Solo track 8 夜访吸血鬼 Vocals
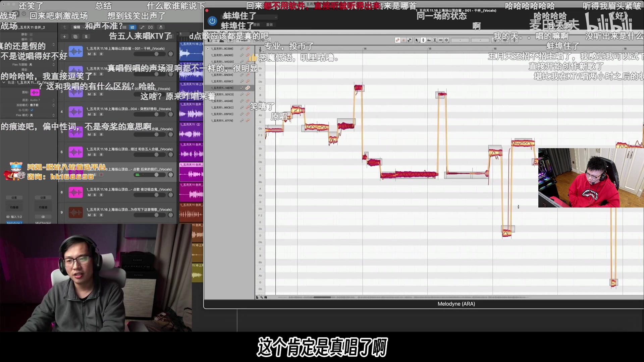Image resolution: width=644 pixels, height=362 pixels. pyautogui.click(x=95, y=195)
